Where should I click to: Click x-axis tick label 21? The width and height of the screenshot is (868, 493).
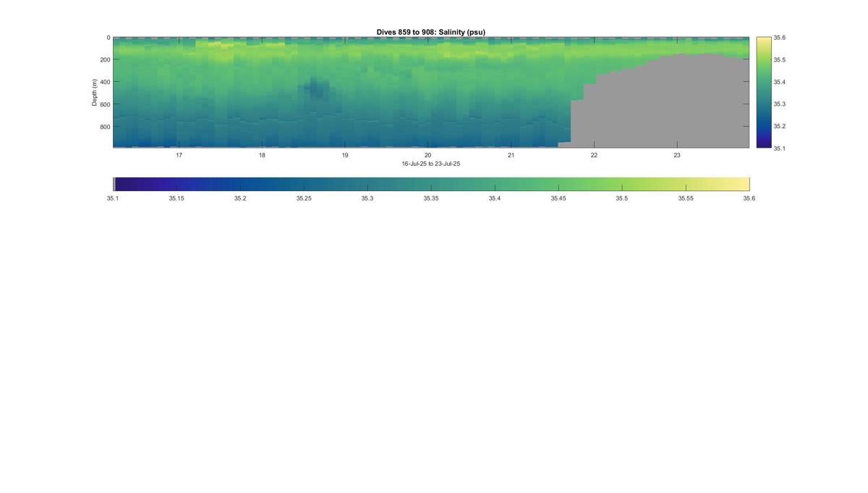click(x=511, y=156)
